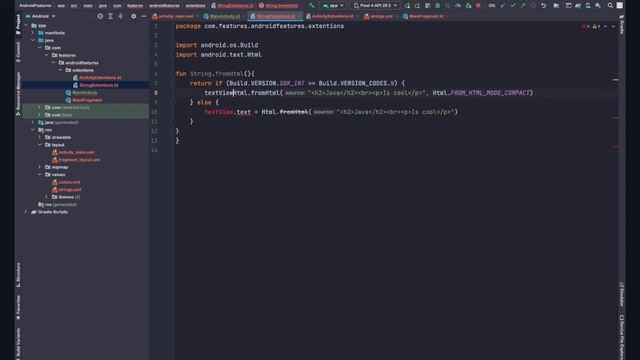Screen dimensions: 640x360
Task: Expand the drawable folder
Action: (40, 137)
